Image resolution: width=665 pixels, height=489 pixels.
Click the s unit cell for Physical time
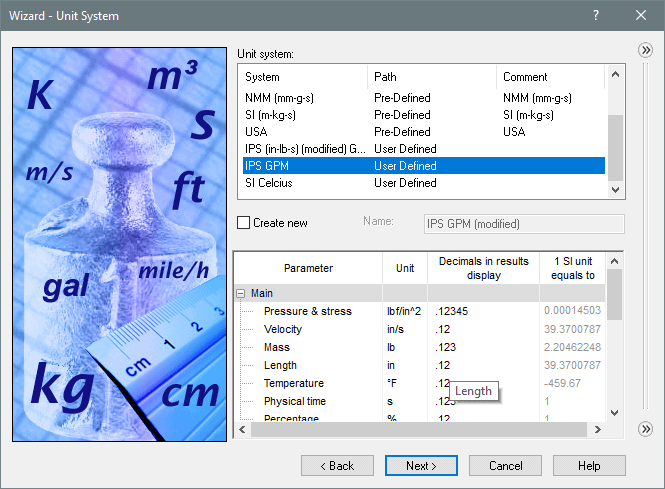405,401
